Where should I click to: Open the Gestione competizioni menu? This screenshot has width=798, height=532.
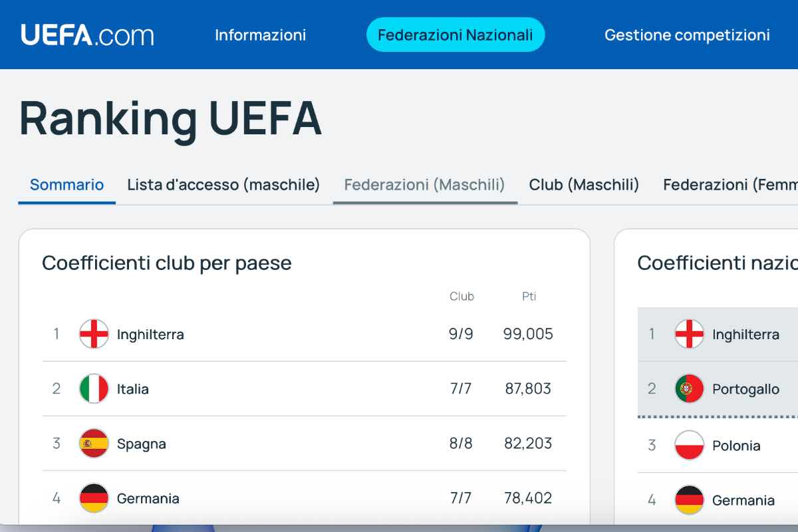pyautogui.click(x=688, y=35)
